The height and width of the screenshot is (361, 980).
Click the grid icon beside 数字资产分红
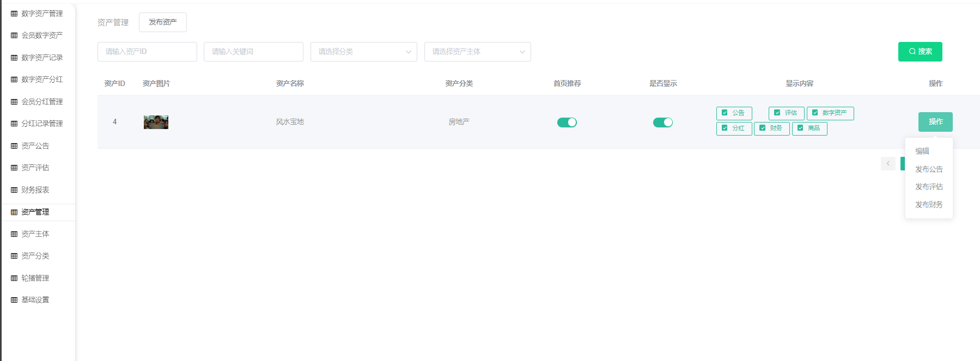pos(14,79)
